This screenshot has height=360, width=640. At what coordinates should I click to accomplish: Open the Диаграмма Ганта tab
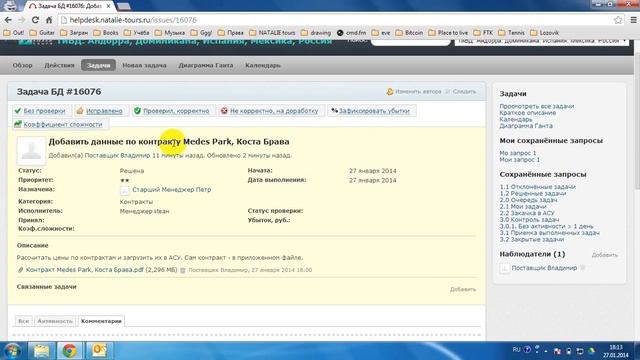point(206,65)
